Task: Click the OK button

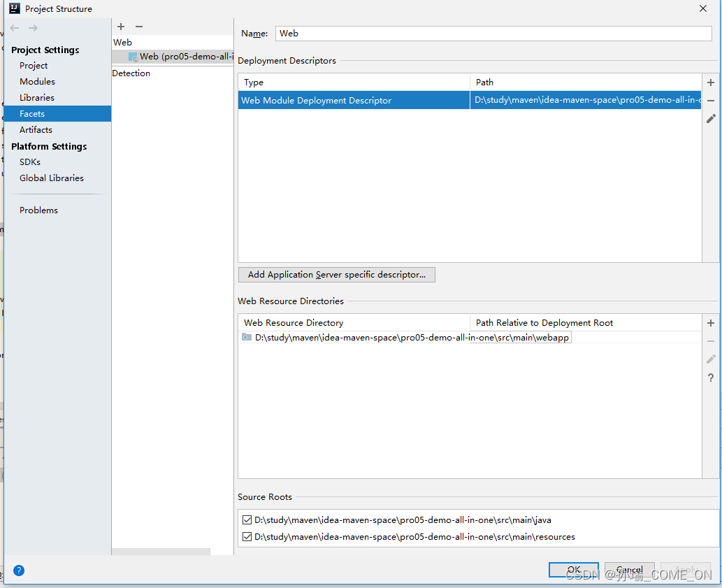Action: tap(574, 570)
